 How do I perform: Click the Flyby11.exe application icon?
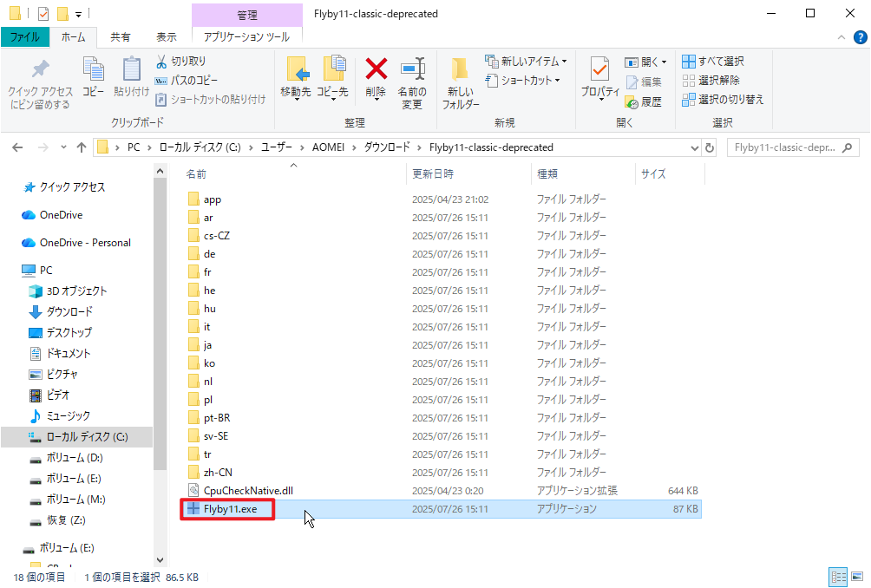(193, 508)
